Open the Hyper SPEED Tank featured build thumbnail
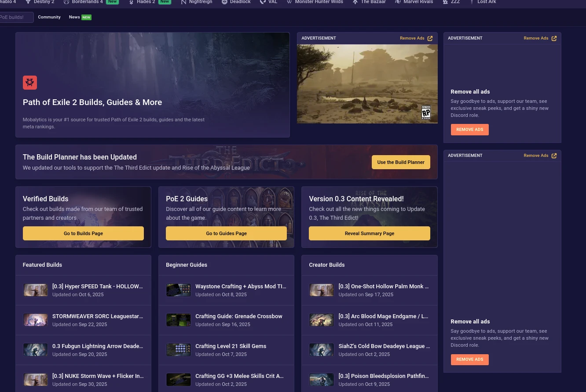The height and width of the screenshot is (392, 586). coord(36,290)
